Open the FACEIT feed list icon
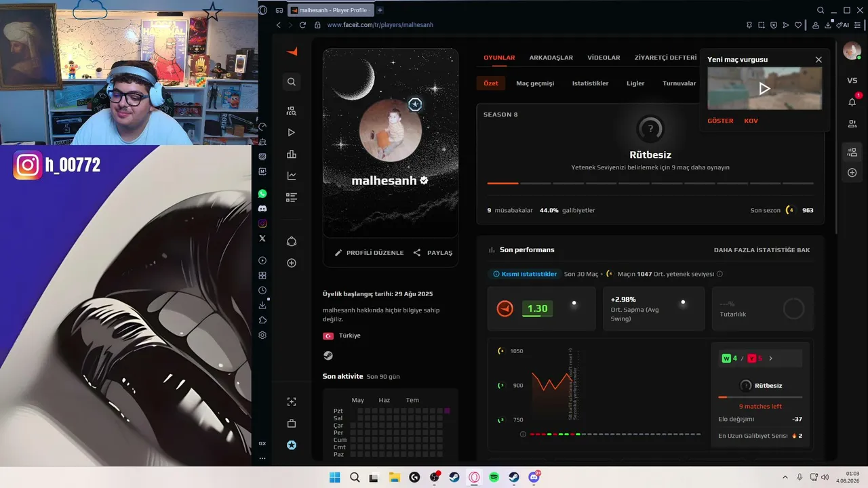 pyautogui.click(x=292, y=198)
